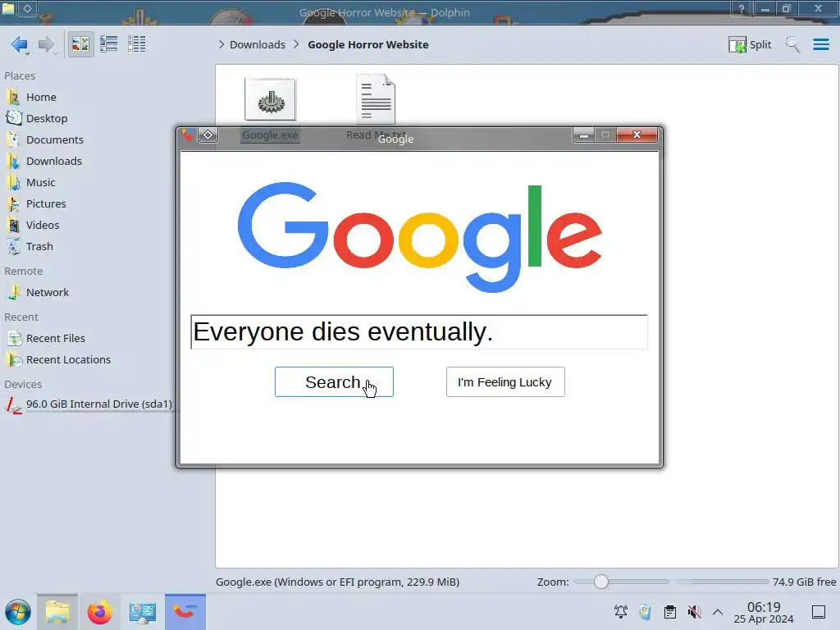Open Dolphin file manager from taskbar
Image resolution: width=840 pixels, height=630 pixels.
click(57, 612)
